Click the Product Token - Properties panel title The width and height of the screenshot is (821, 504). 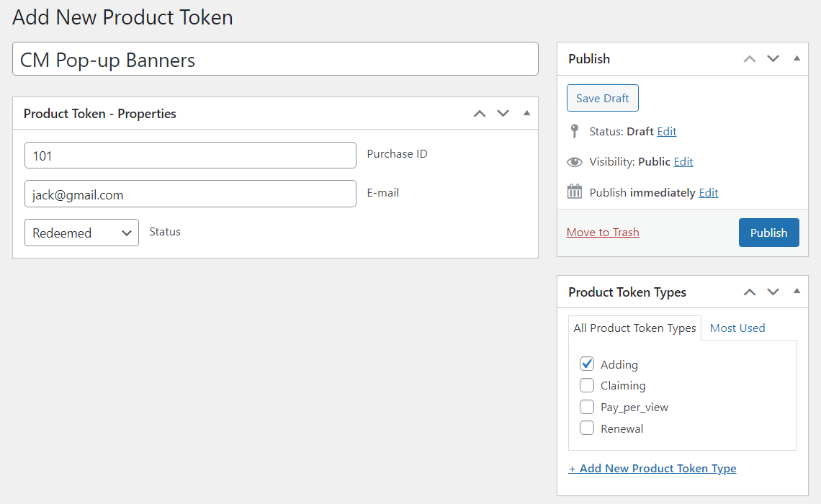coord(100,114)
